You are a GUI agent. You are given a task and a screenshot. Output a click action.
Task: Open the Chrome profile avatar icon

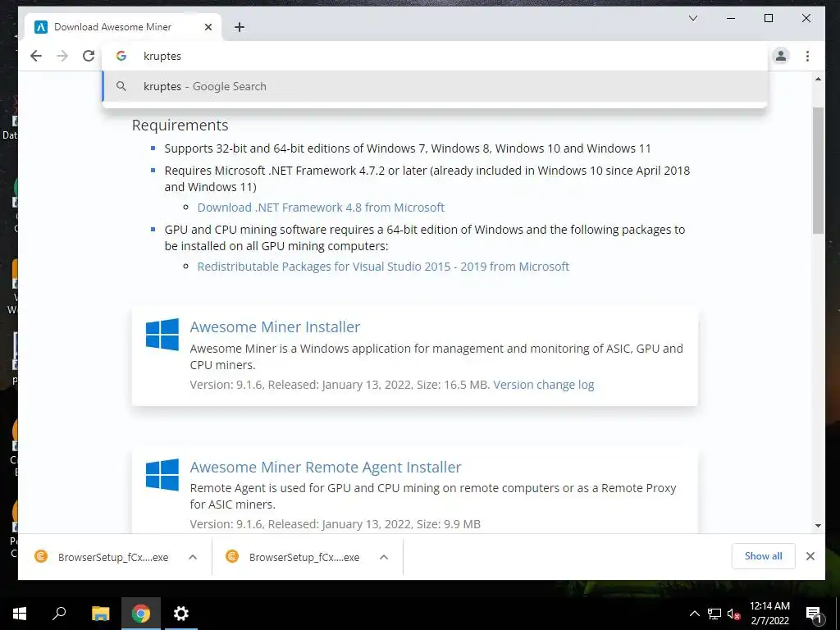pyautogui.click(x=781, y=56)
